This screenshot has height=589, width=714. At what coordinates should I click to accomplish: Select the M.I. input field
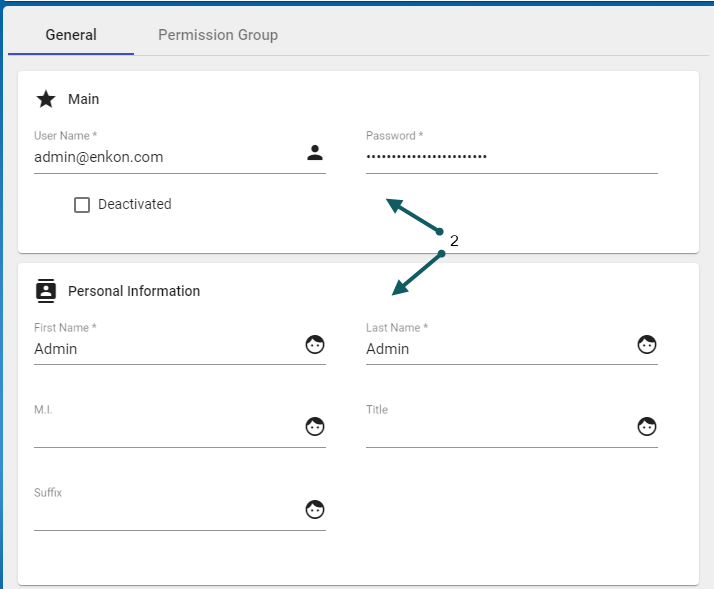pos(165,430)
